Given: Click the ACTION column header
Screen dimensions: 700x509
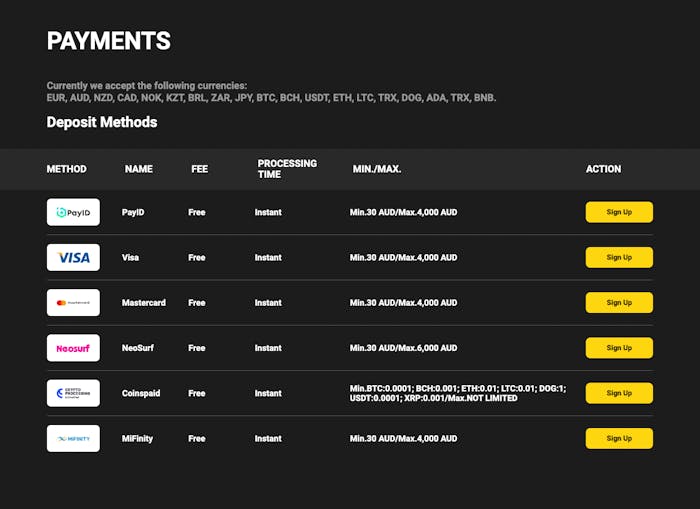Looking at the screenshot, I should click(603, 169).
